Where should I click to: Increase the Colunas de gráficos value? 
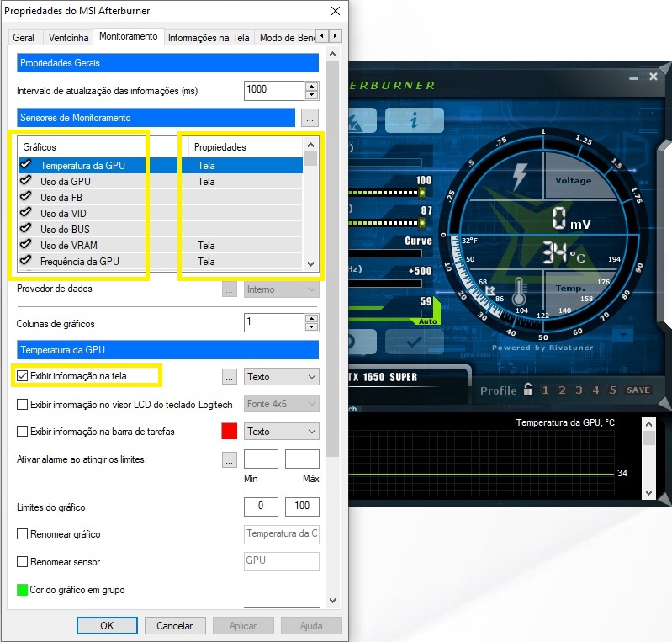point(312,318)
